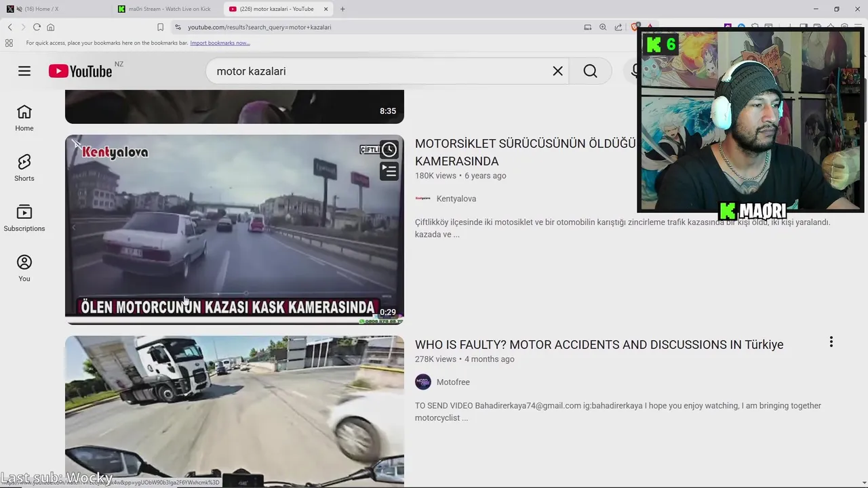Go back in browser history
This screenshot has width=868, height=488.
[10, 27]
